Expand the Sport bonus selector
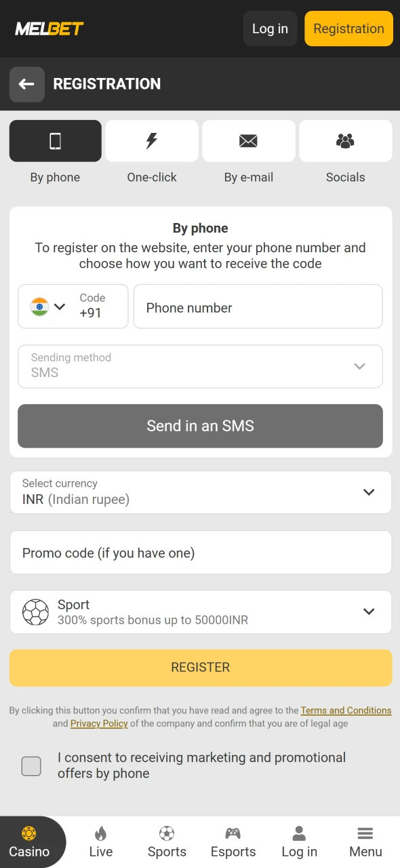The image size is (400, 868). click(x=369, y=611)
